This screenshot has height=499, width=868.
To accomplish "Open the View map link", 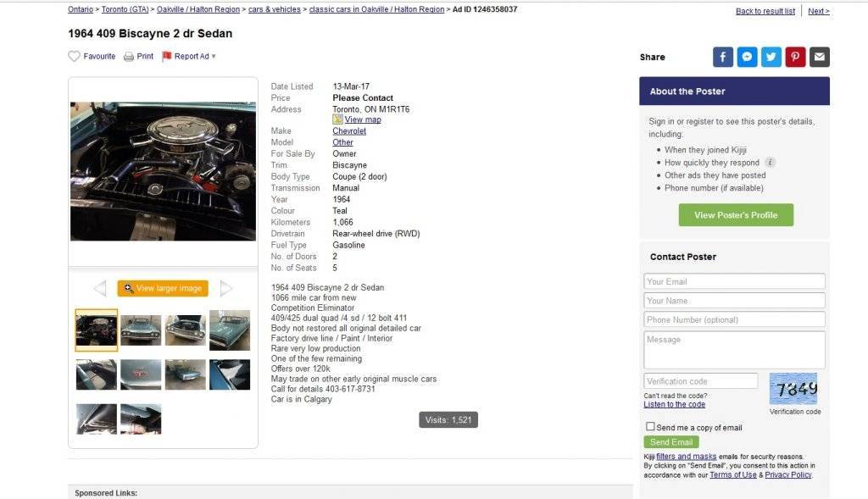I will click(x=363, y=119).
